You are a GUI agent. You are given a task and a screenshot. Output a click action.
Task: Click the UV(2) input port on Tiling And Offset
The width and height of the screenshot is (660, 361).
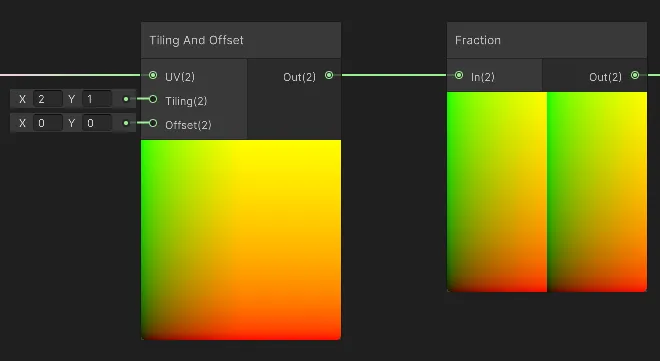[153, 75]
